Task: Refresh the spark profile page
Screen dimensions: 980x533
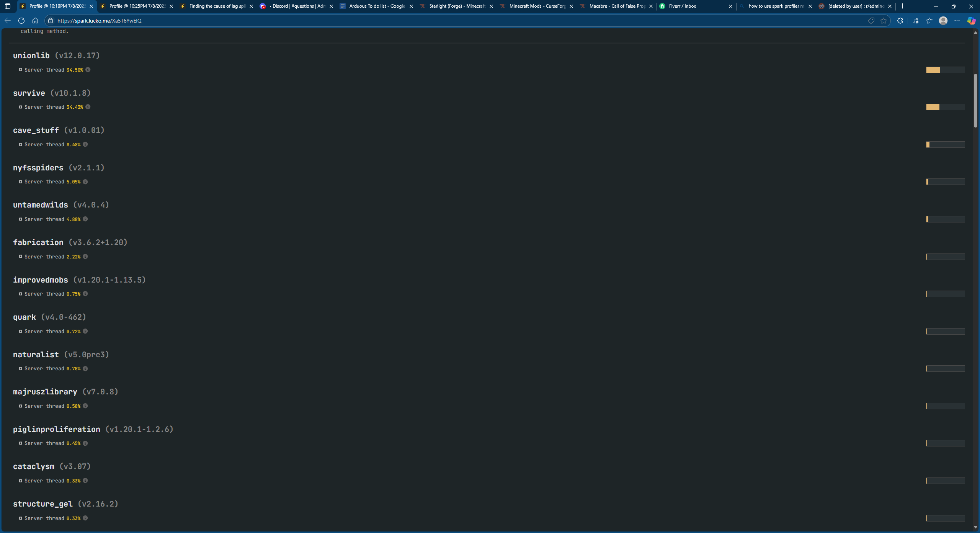Action: point(21,21)
